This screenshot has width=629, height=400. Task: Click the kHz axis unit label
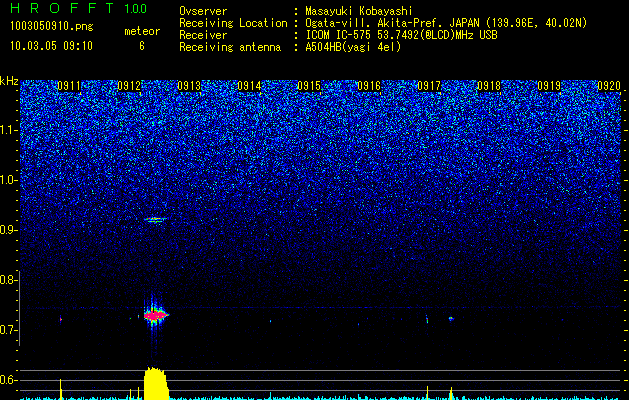(x=9, y=81)
